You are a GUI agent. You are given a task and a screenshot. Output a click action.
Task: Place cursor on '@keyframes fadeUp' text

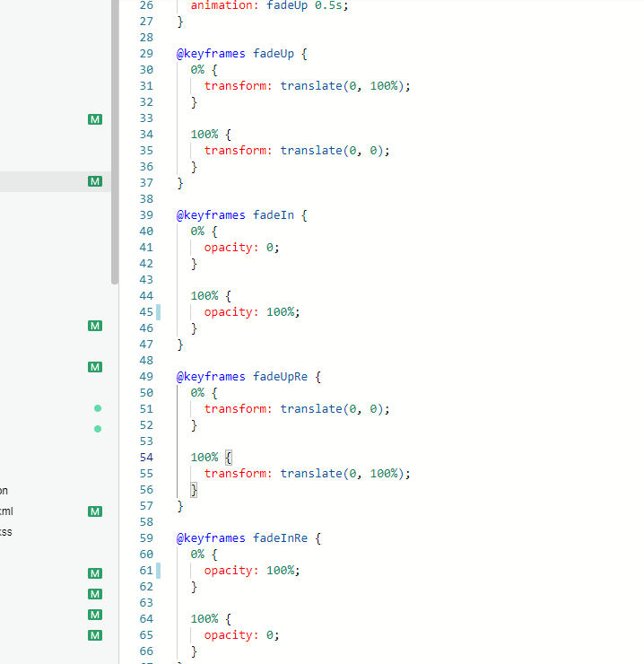tap(235, 54)
